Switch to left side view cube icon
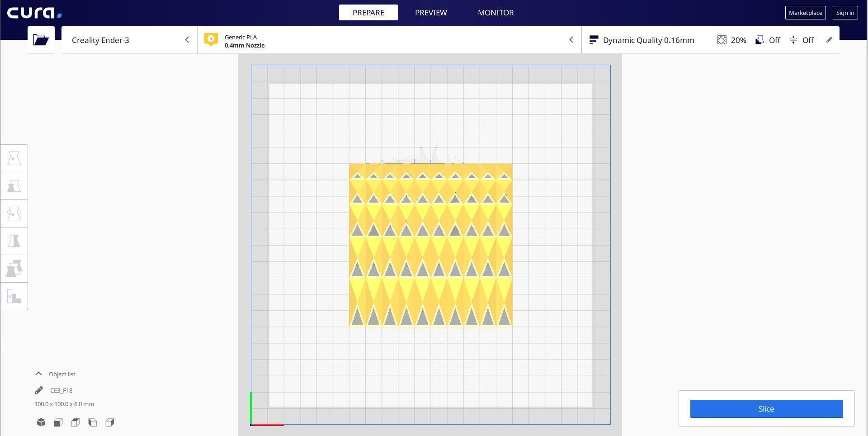The image size is (868, 436). click(x=93, y=422)
